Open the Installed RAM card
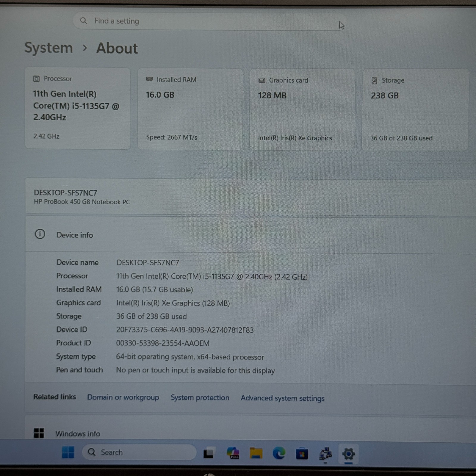The height and width of the screenshot is (476, 476). (190, 109)
